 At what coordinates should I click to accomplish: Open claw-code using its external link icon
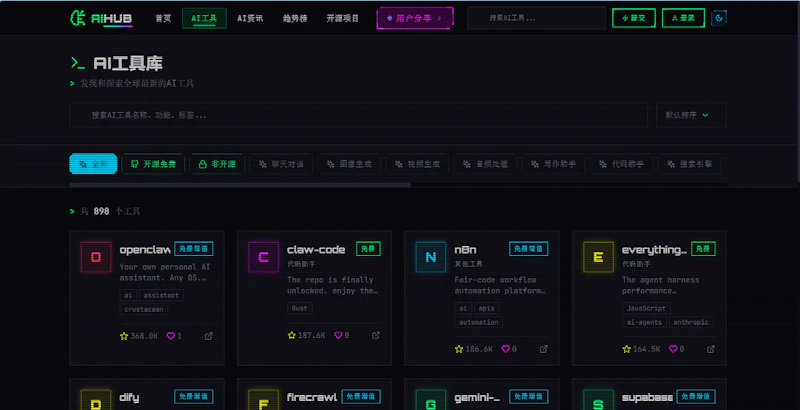point(376,336)
